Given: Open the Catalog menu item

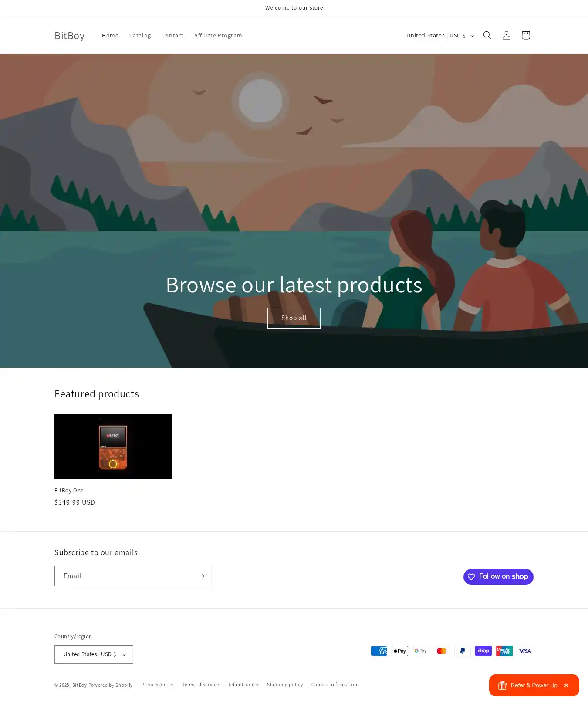Looking at the screenshot, I should click(140, 35).
